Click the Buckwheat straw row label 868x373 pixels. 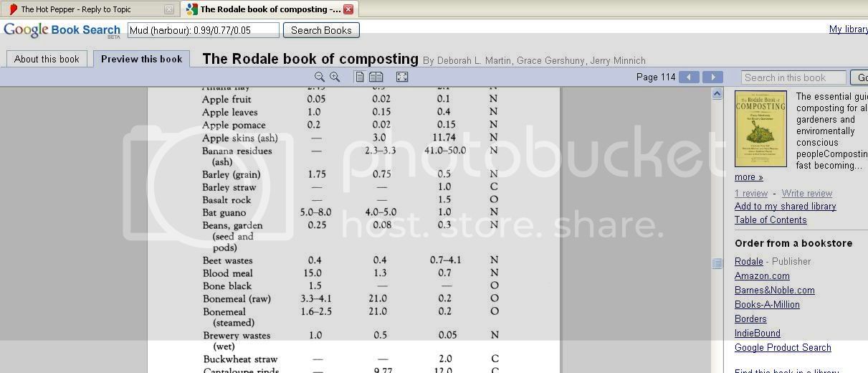(x=240, y=359)
